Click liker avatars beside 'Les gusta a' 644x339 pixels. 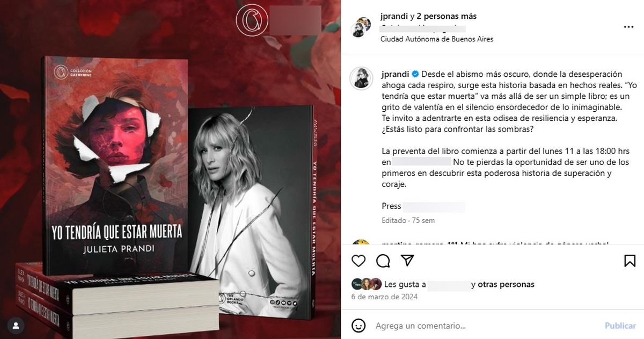(x=367, y=284)
